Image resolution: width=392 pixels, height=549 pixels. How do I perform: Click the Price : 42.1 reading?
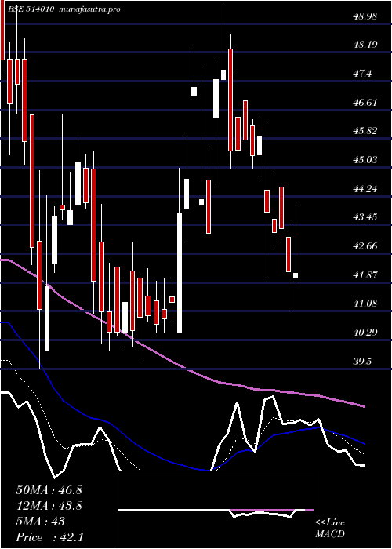tap(49, 536)
